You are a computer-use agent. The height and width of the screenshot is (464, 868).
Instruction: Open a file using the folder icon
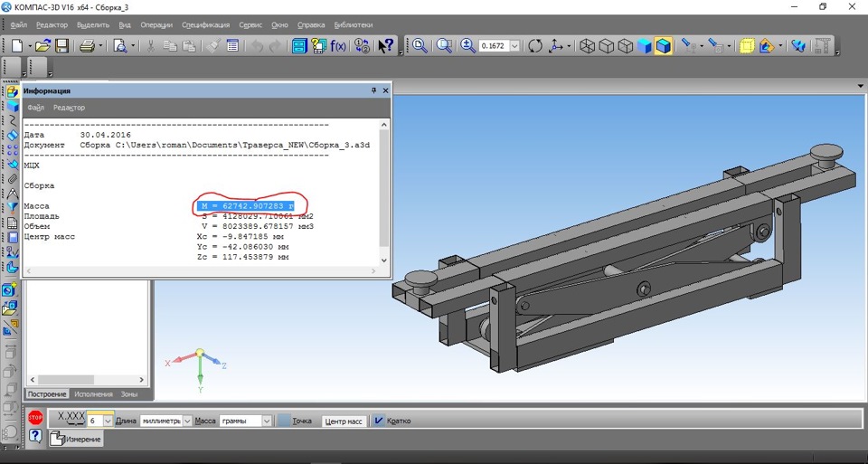point(42,45)
